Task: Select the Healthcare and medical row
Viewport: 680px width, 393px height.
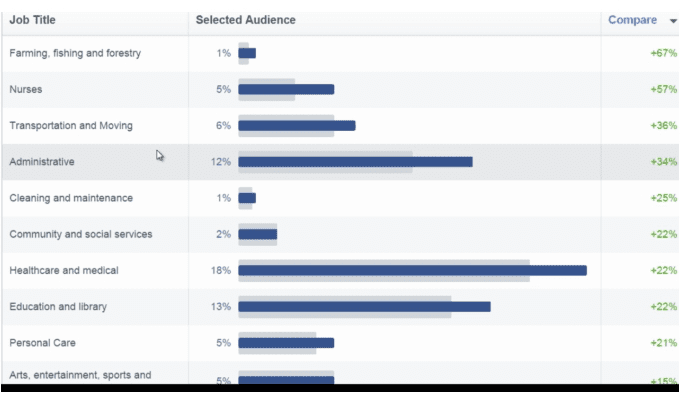Action: [x=340, y=271]
